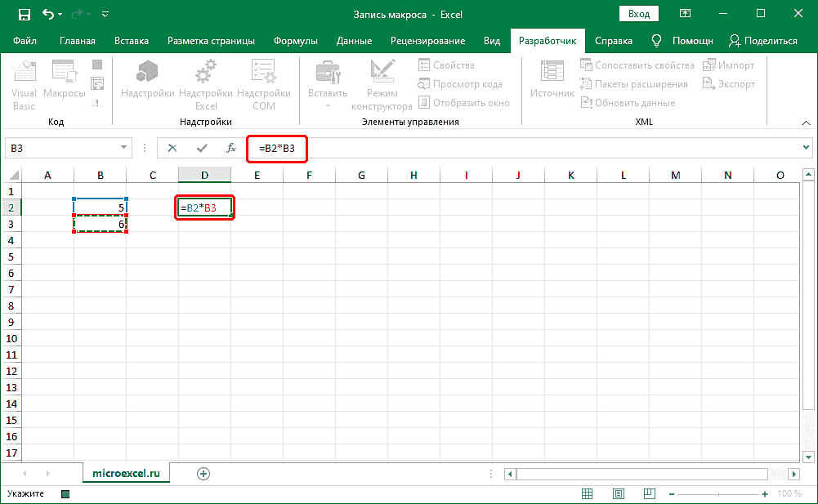Screen dimensions: 818x504
Task: Switch to Normal view in status bar
Action: pyautogui.click(x=588, y=494)
